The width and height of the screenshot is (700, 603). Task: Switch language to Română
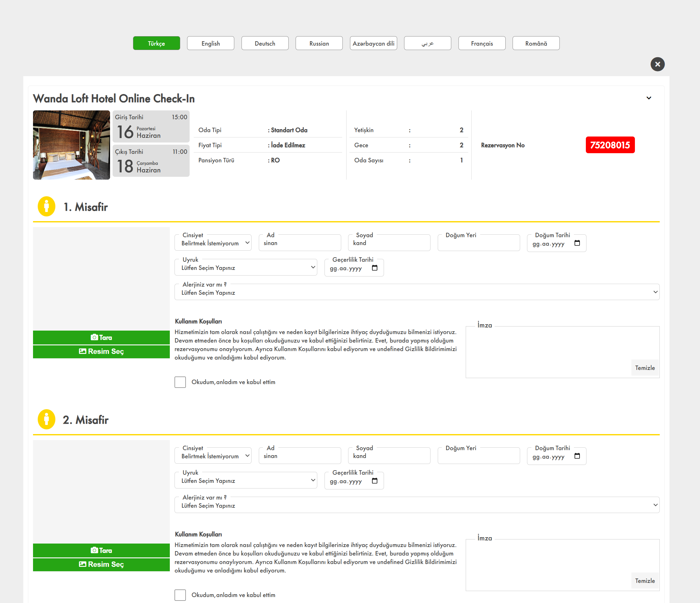[x=536, y=43]
